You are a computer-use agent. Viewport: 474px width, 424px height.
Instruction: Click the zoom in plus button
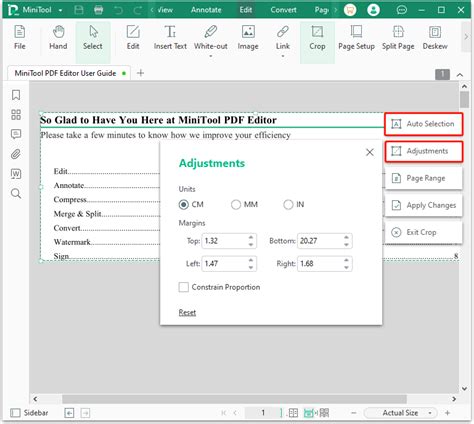(447, 413)
